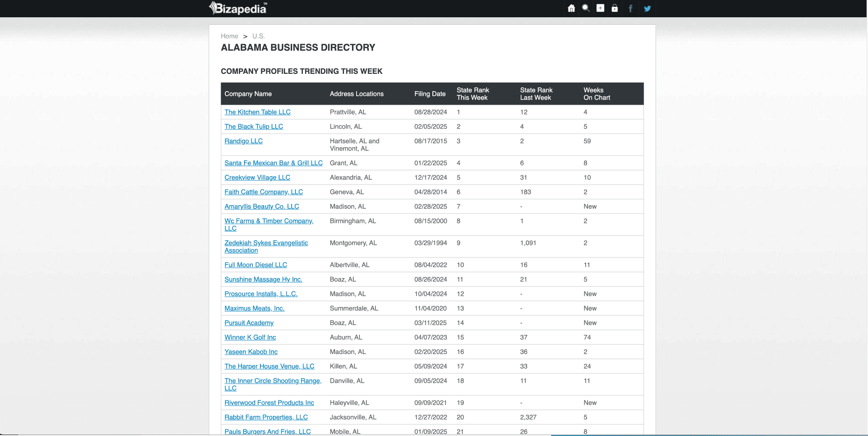Open search with the magnifying glass icon
This screenshot has width=868, height=436.
click(586, 8)
